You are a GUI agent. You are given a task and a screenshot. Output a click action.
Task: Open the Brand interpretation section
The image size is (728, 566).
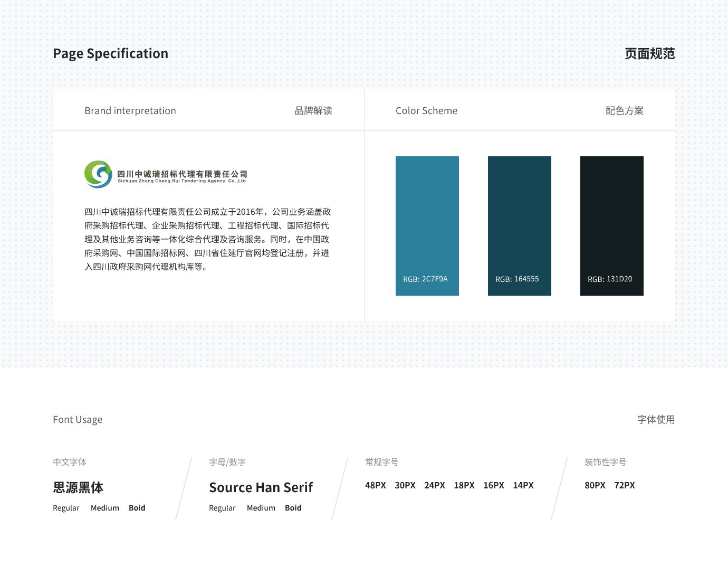click(130, 110)
